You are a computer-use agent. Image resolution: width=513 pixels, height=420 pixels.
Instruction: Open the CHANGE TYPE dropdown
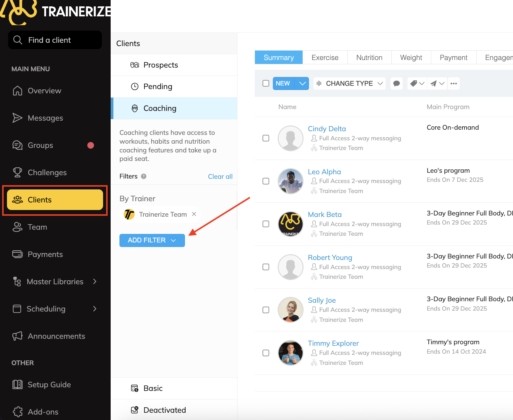pyautogui.click(x=349, y=84)
